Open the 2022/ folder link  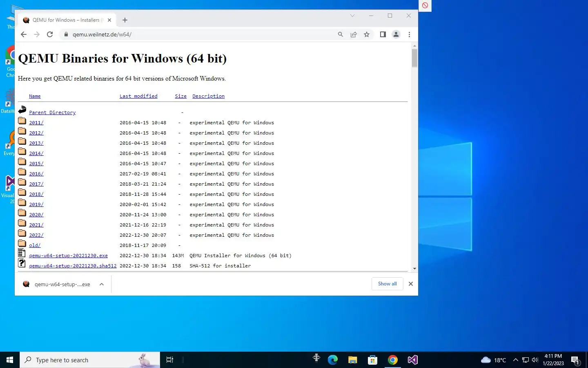click(x=36, y=235)
